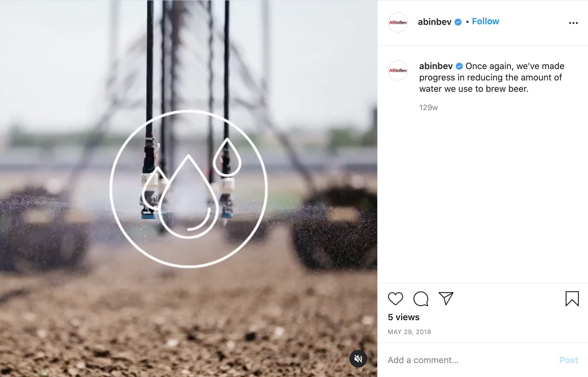Click the caption text about reducing water

pyautogui.click(x=492, y=78)
